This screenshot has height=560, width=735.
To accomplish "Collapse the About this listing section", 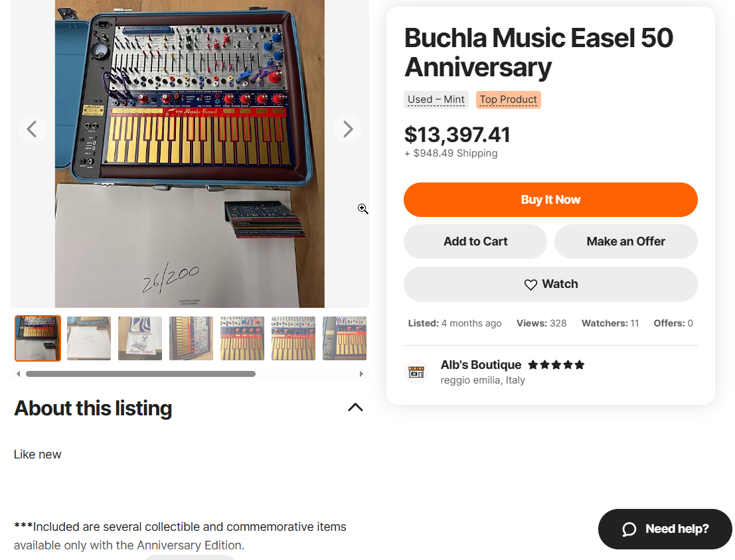I will point(355,407).
